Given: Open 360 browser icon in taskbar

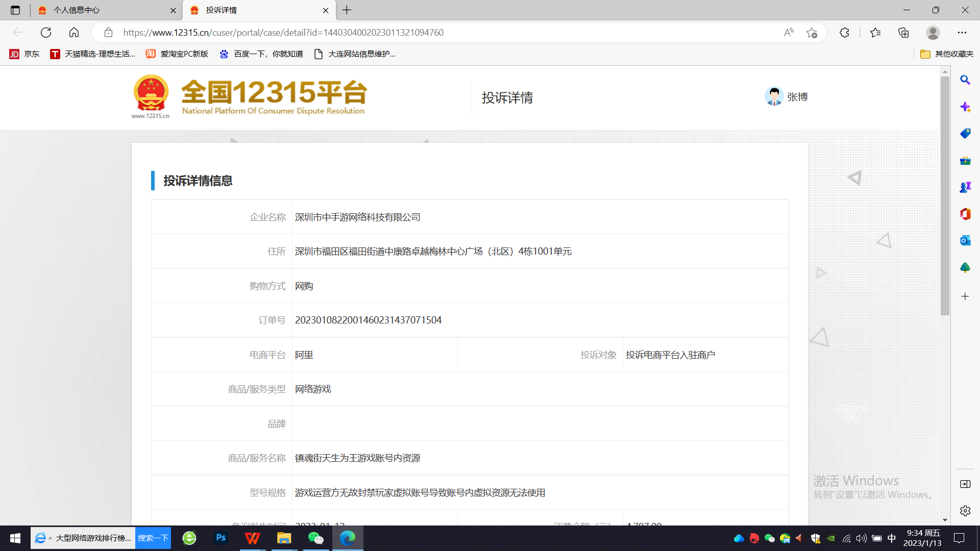Looking at the screenshot, I should pyautogui.click(x=189, y=538).
